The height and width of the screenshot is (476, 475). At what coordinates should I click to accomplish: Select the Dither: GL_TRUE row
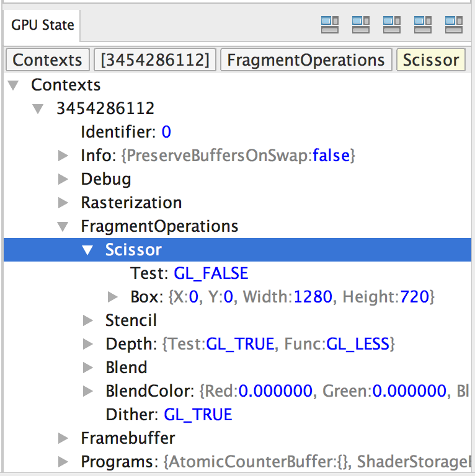(x=169, y=415)
